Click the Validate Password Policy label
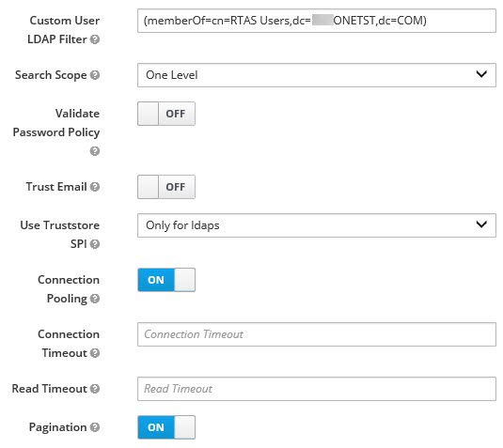This screenshot has height=448, width=503. [56, 123]
